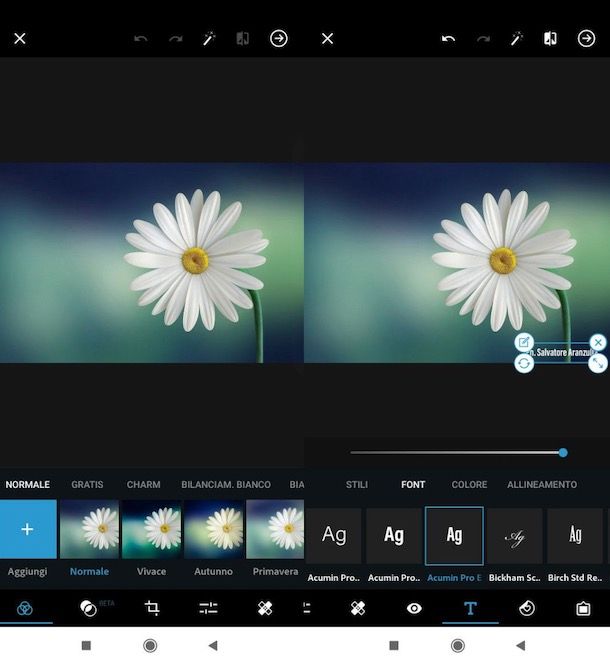
Task: Open the crop tool
Action: pyautogui.click(x=152, y=608)
